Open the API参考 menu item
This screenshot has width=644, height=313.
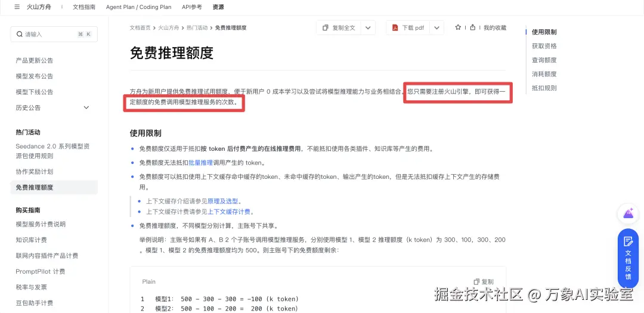(x=192, y=7)
